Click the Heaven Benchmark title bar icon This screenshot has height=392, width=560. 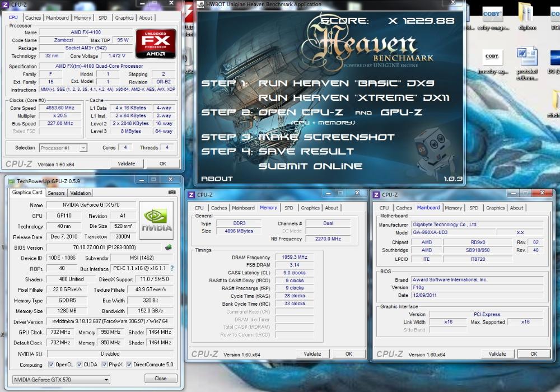(200, 4)
